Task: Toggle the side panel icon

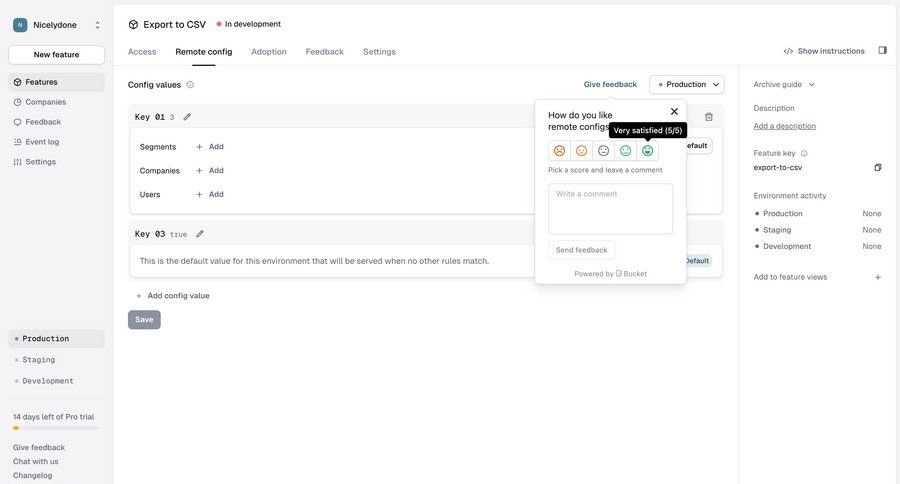Action: pyautogui.click(x=883, y=51)
